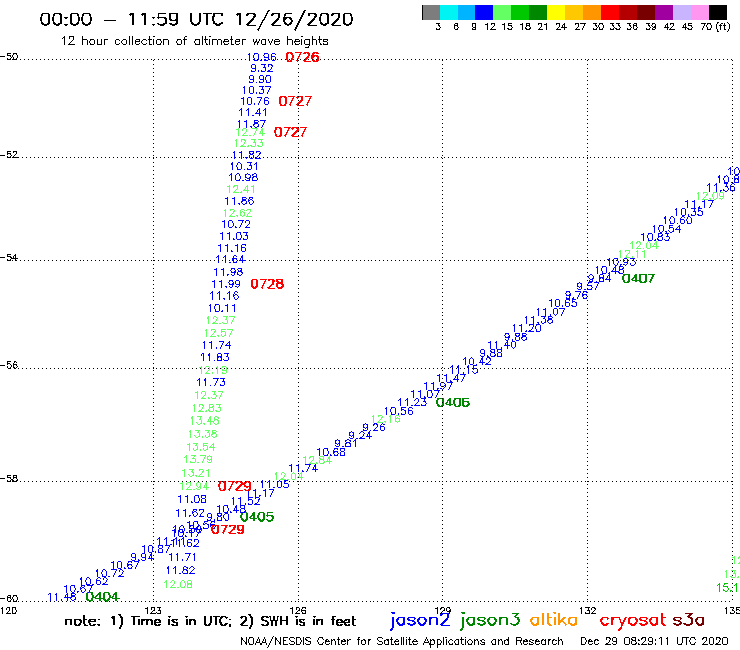
Task: Click the dark blue 12 ft legend swatch
Action: [484, 12]
